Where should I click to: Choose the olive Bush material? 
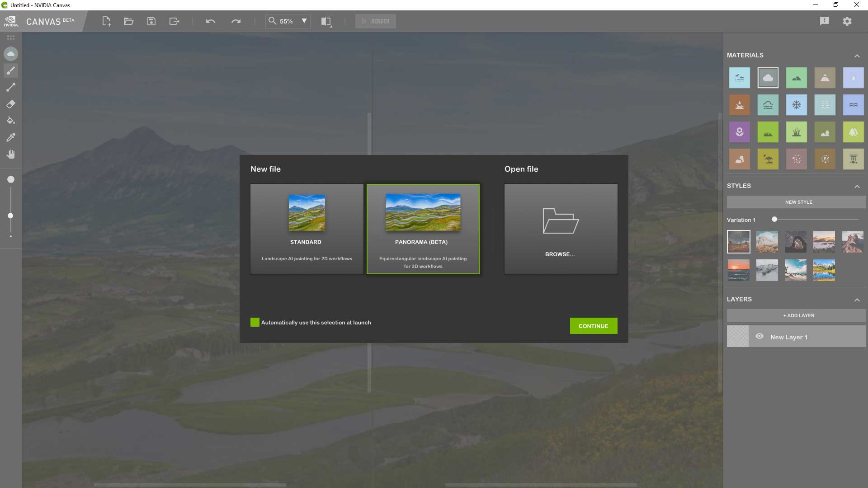825,132
